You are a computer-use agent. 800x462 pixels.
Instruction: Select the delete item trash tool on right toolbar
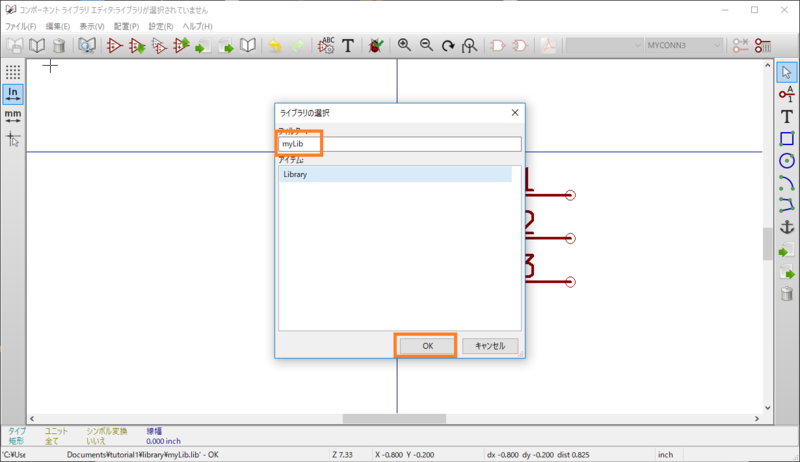point(787,294)
